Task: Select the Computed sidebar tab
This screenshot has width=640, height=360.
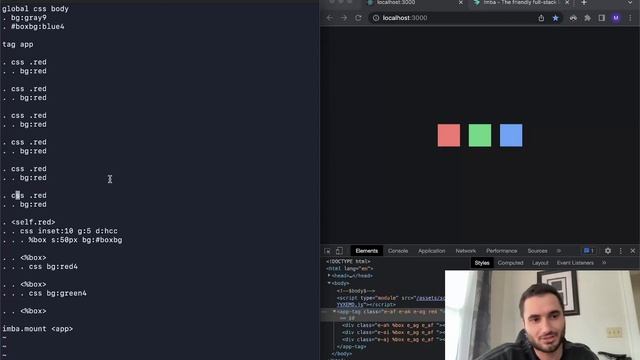Action: [x=510, y=263]
